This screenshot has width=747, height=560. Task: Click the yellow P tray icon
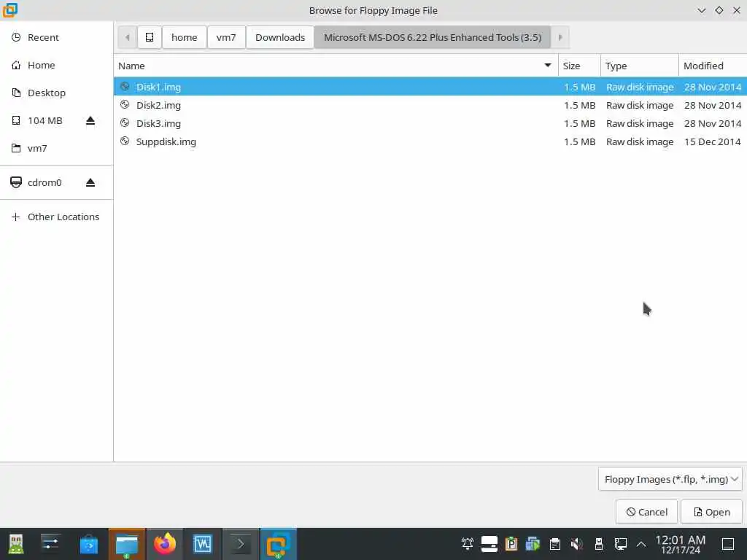tap(511, 543)
